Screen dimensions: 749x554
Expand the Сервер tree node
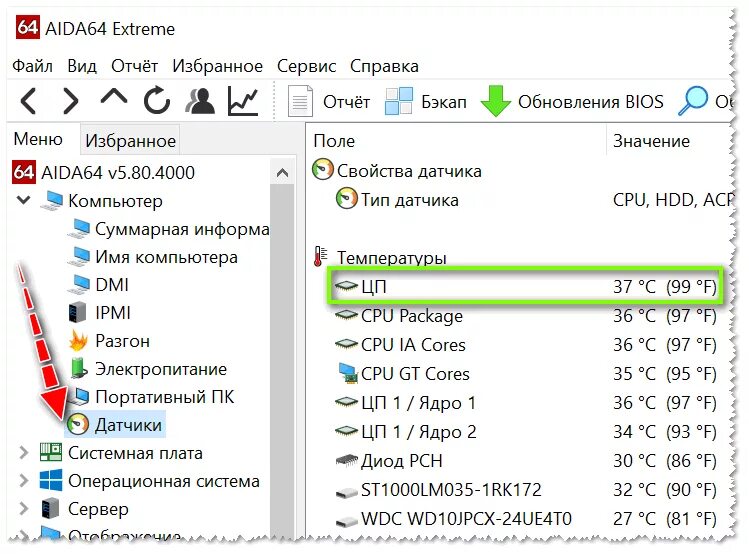coord(23,509)
